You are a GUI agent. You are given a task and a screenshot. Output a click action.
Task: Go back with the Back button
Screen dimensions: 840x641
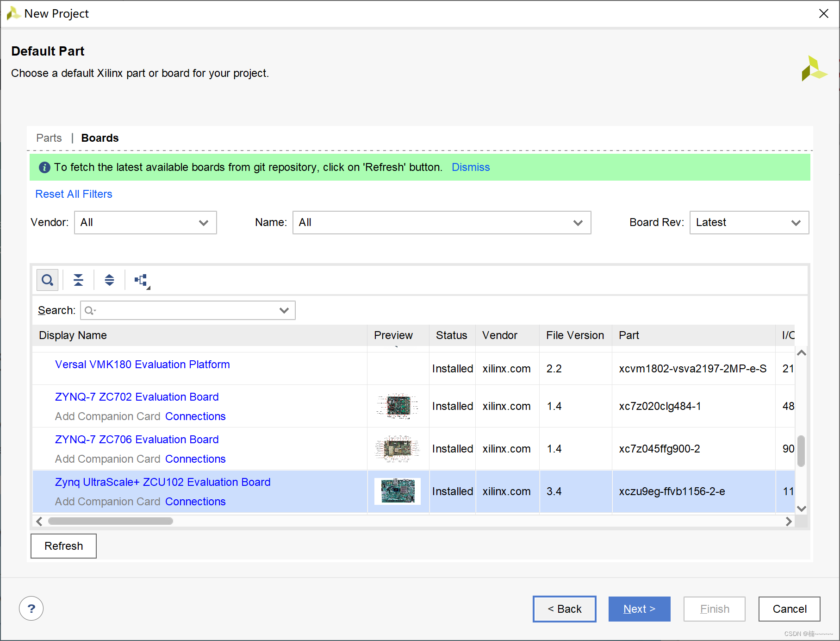click(565, 609)
